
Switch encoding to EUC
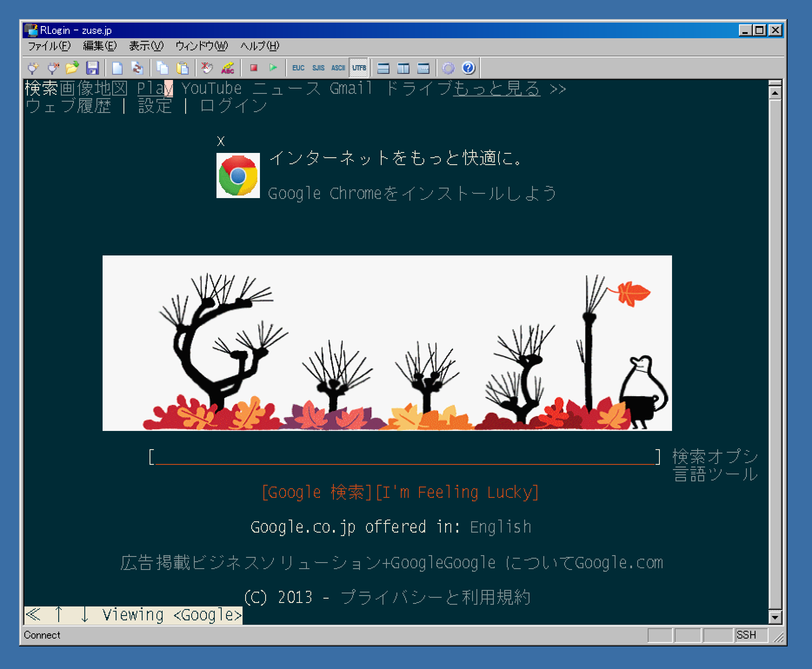pos(298,68)
